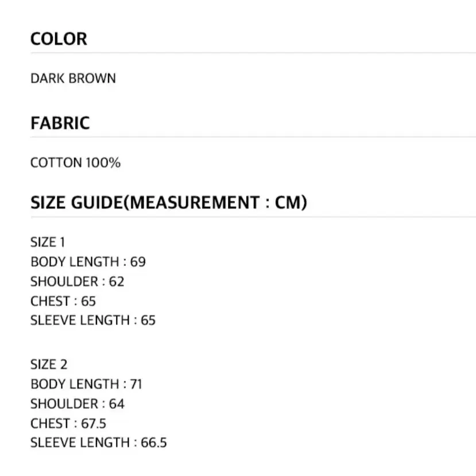Select the COTTON 100% fabric text
The height and width of the screenshot is (476, 476).
click(76, 162)
